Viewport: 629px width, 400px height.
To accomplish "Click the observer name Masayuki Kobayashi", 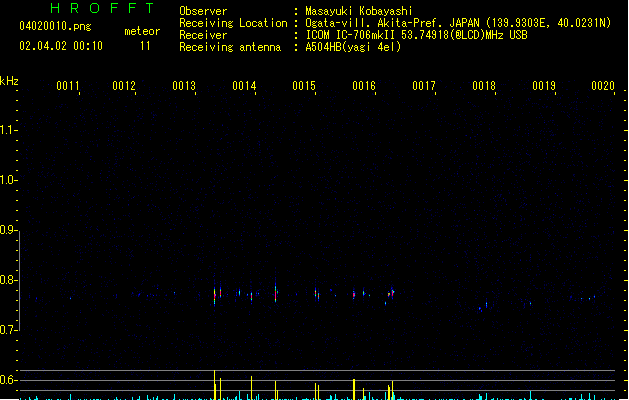I will 359,11.
